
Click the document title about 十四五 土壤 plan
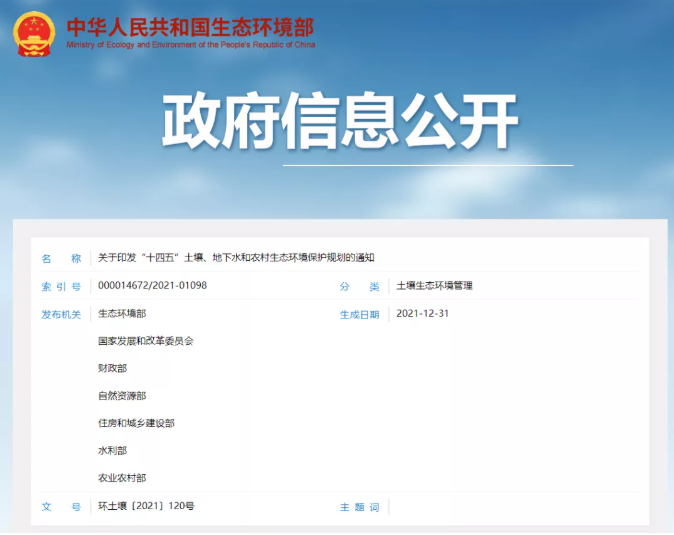236,258
